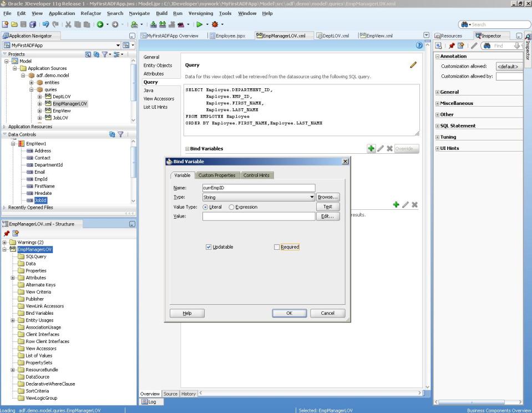This screenshot has width=532, height=413.
Task: Select the Expression value type radio
Action: tap(231, 207)
